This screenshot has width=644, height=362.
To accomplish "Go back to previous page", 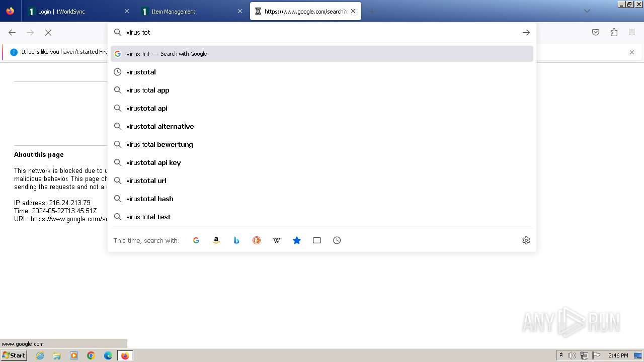I will [x=12, y=32].
